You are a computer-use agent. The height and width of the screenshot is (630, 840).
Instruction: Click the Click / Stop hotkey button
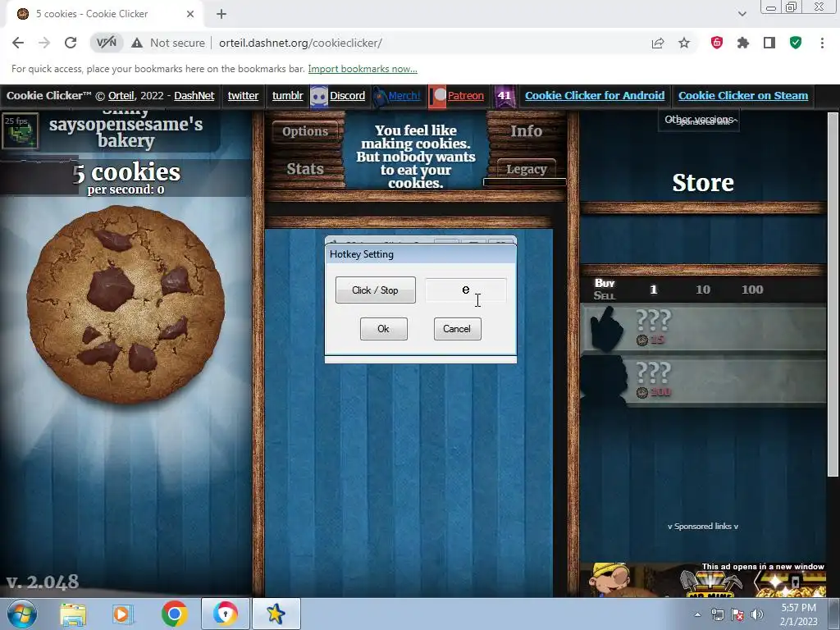coord(376,290)
